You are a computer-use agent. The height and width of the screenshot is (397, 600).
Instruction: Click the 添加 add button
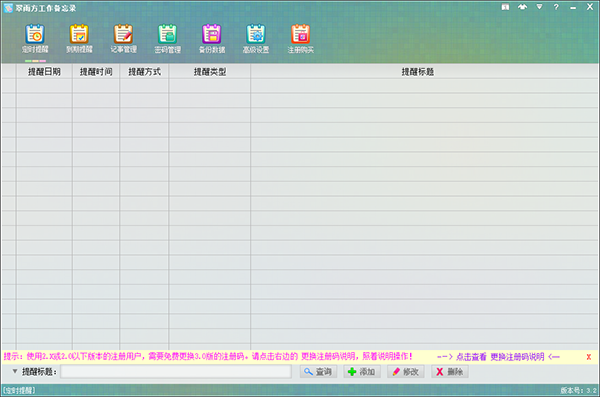[x=362, y=372]
